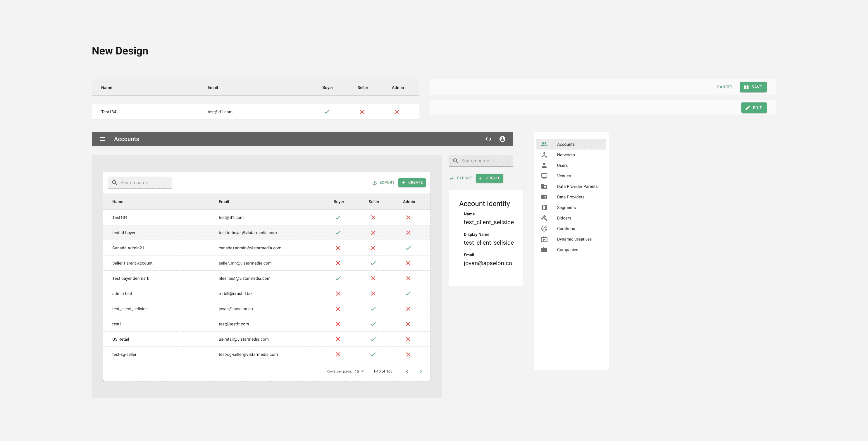The width and height of the screenshot is (868, 441).
Task: Open the hamburger menu in Accounts header
Action: click(x=102, y=139)
